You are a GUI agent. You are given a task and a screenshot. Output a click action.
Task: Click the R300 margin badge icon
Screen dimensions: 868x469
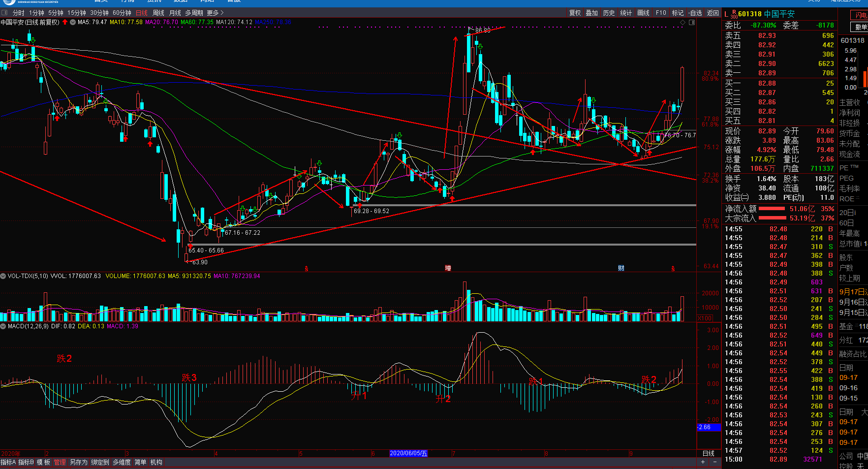coord(734,14)
